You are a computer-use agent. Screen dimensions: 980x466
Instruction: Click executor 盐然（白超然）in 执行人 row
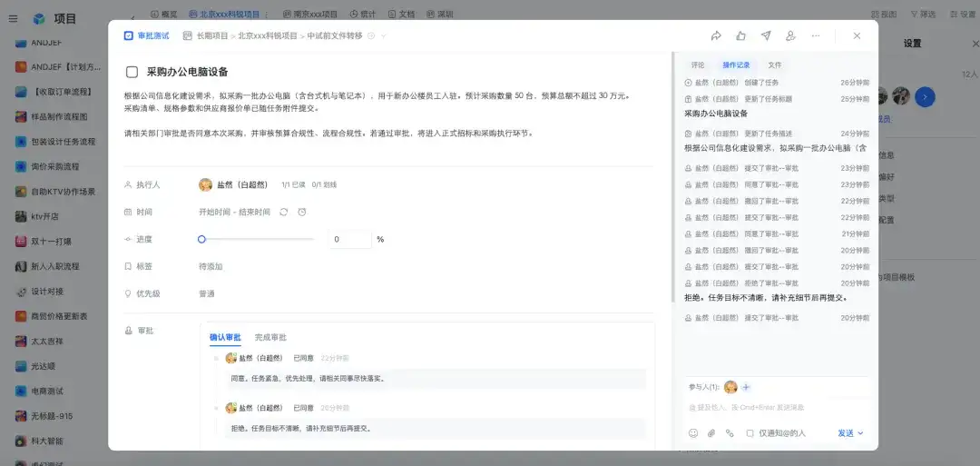233,184
